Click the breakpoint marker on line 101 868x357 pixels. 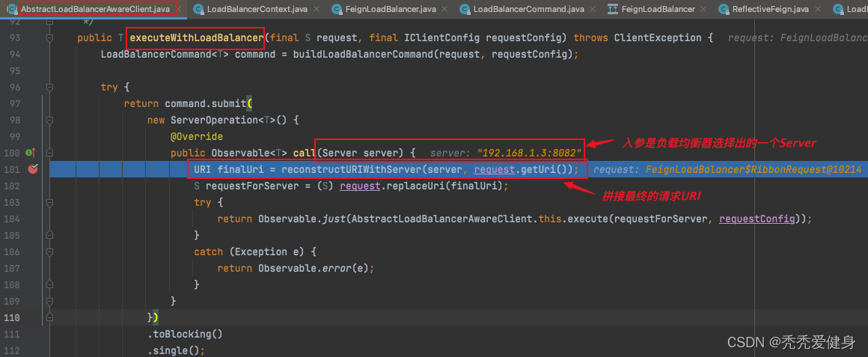coord(32,169)
